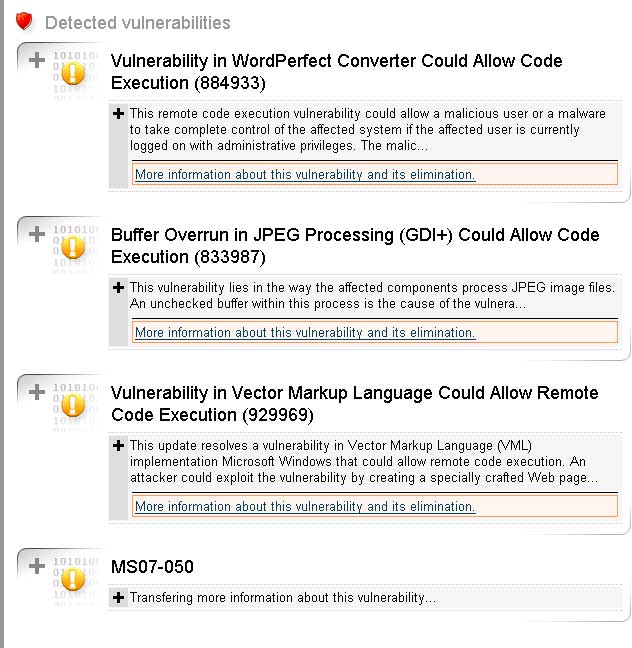Viewport: 632px width, 648px height.
Task: Expand the JPEG image files description text
Action: tap(119, 288)
